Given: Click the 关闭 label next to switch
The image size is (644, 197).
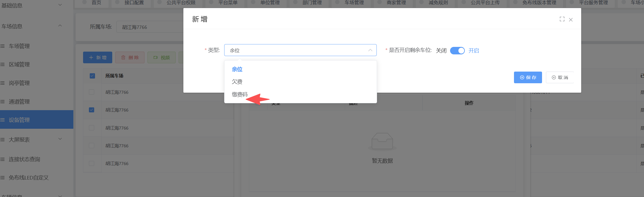Looking at the screenshot, I should click(441, 50).
